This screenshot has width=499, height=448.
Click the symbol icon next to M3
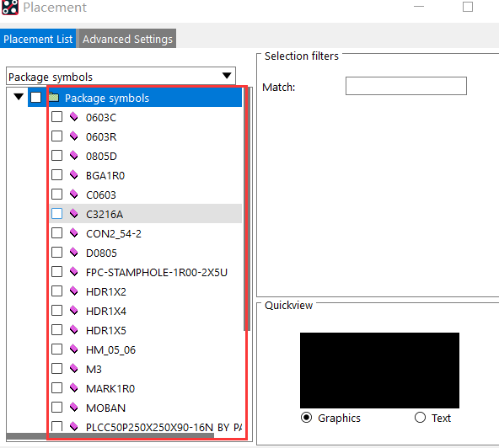[x=74, y=369]
